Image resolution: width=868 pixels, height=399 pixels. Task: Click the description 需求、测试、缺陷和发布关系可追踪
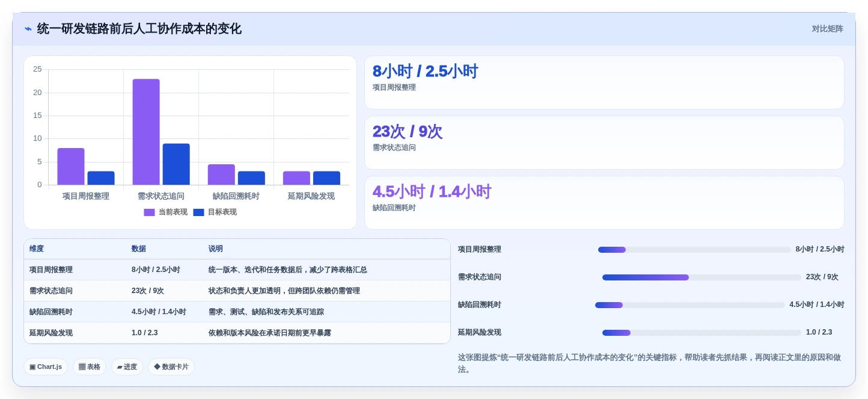266,312
